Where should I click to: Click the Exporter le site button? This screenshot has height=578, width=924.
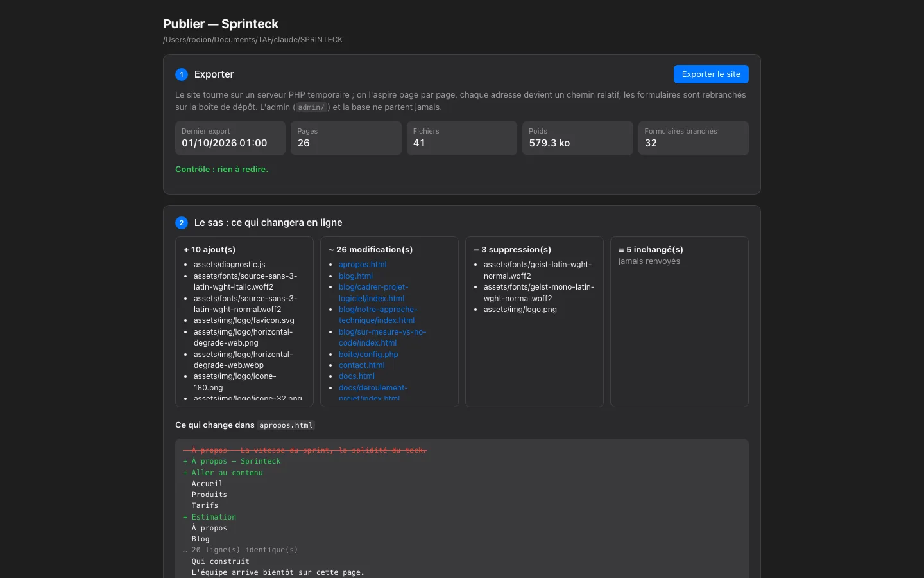tap(711, 74)
